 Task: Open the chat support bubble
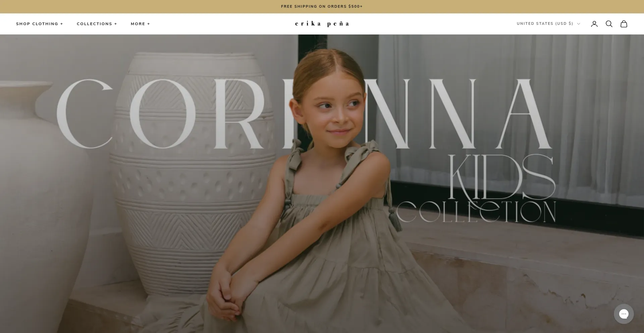pos(624,314)
